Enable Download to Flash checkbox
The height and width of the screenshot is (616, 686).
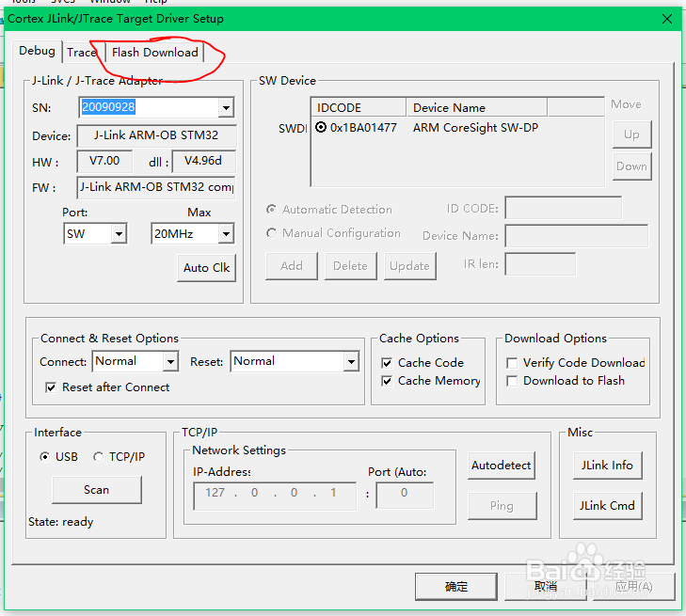pos(512,381)
